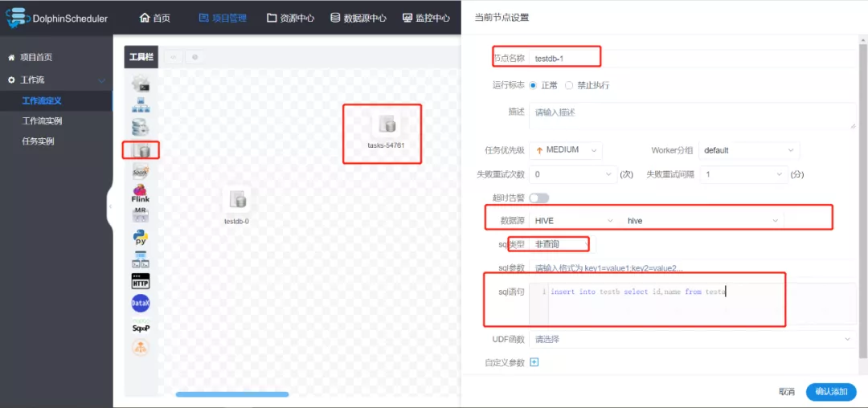This screenshot has width=868, height=408.
Task: Open 监控中心 in top navigation
Action: pyautogui.click(x=426, y=18)
